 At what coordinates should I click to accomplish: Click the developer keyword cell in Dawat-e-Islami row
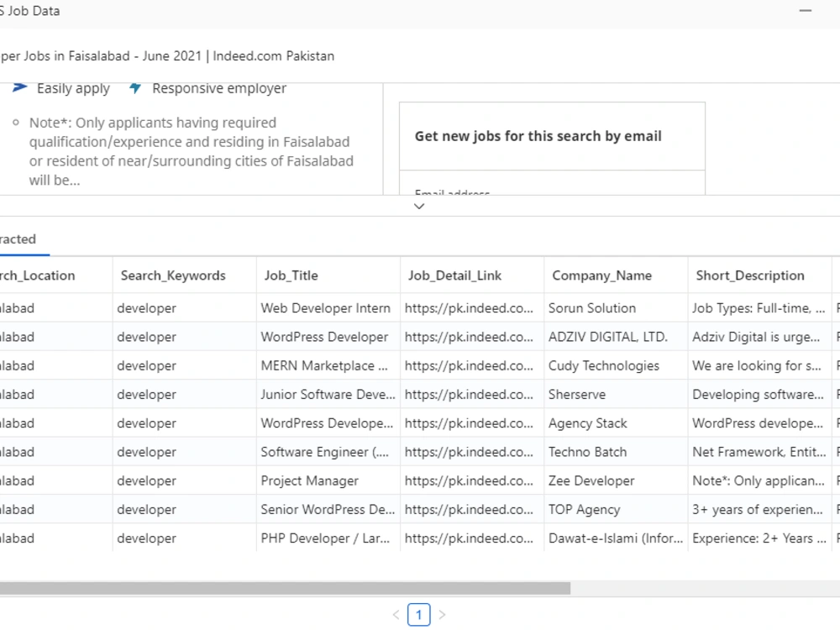184,538
